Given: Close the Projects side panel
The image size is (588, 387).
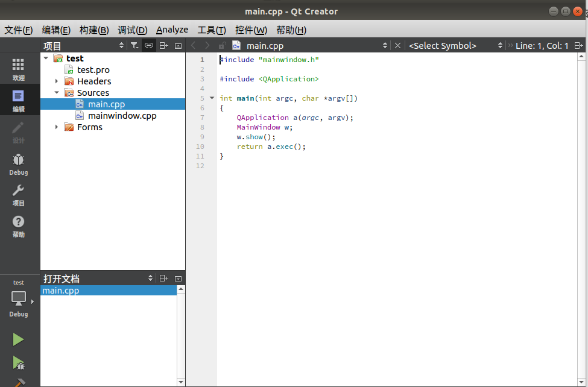Looking at the screenshot, I should click(178, 46).
